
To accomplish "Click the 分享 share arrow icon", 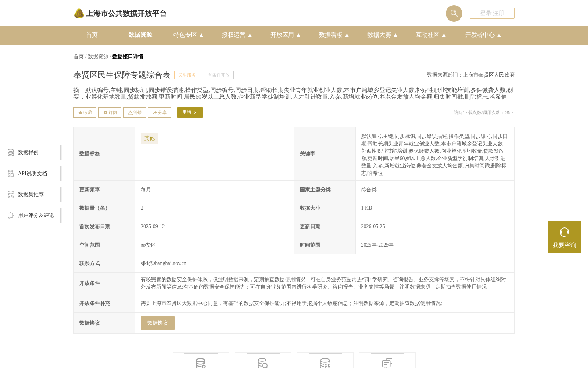I will pos(155,113).
